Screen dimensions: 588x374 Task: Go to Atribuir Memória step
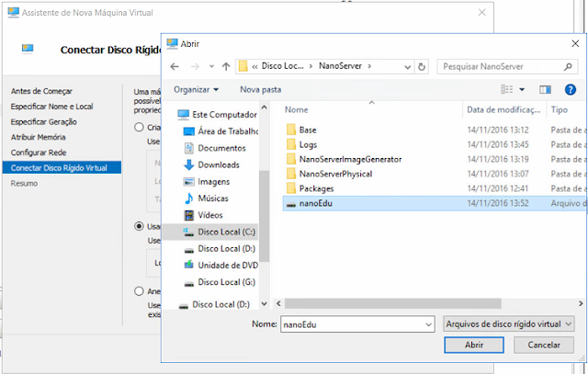[x=39, y=137]
